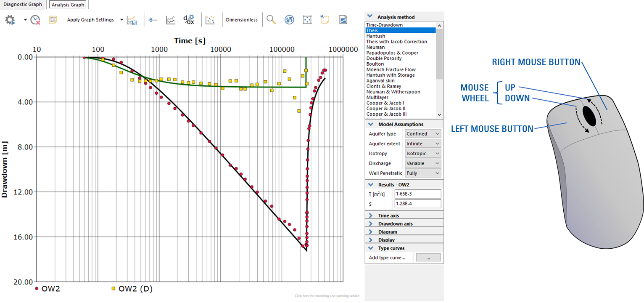
Task: Select the magnifying glass zoom tool
Action: tap(271, 20)
